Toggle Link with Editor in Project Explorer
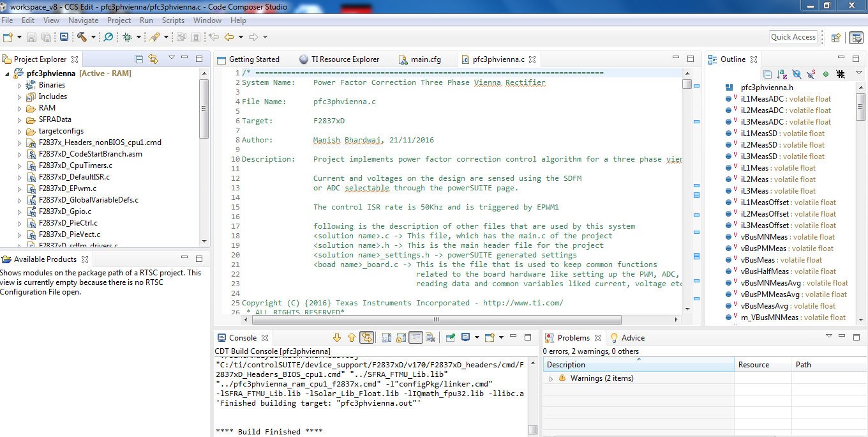The height and width of the screenshot is (437, 868). coord(153,59)
